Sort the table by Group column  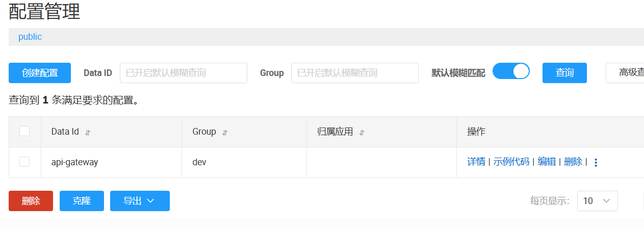click(225, 132)
